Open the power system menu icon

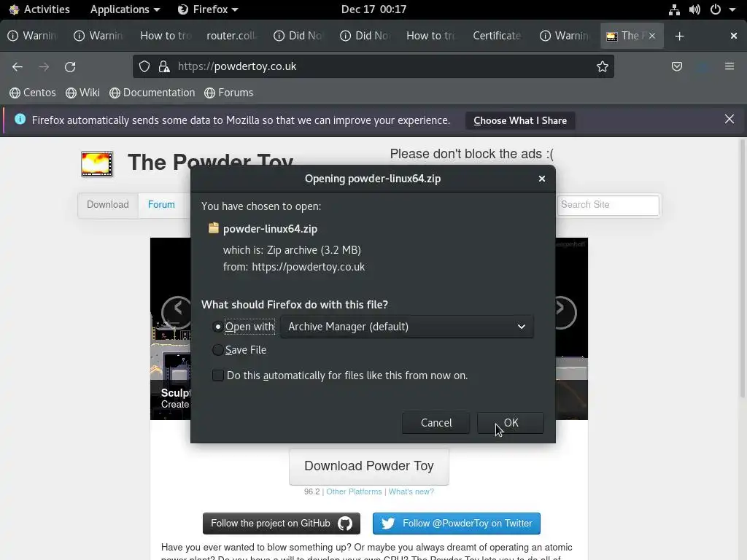pyautogui.click(x=715, y=9)
